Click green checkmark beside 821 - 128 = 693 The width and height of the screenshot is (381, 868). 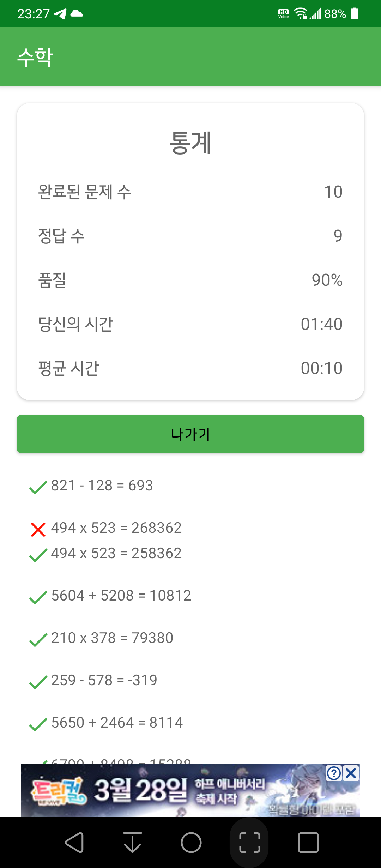pyautogui.click(x=38, y=487)
